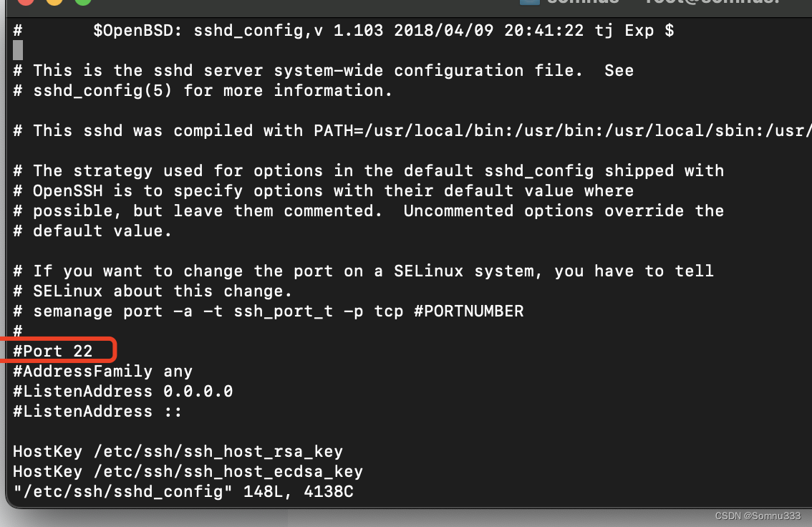Screen dimensions: 812x527
Task: Click the terminal icon in the title bar
Action: click(x=528, y=4)
